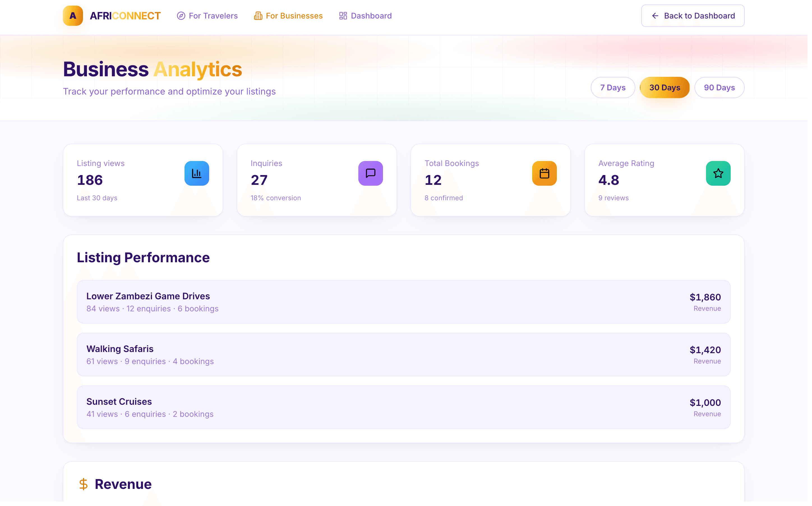Click the Business Analytics page title
Image resolution: width=812 pixels, height=506 pixels.
click(153, 70)
